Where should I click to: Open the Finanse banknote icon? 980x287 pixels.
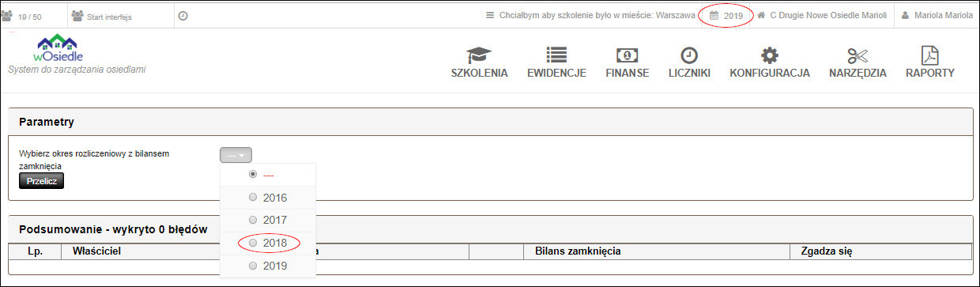point(628,55)
